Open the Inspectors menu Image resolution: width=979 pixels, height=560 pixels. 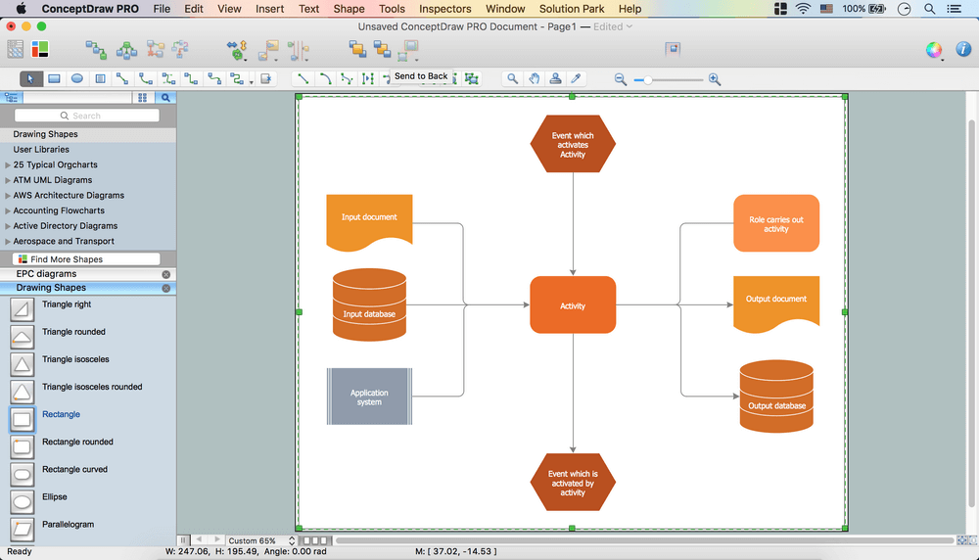(444, 9)
